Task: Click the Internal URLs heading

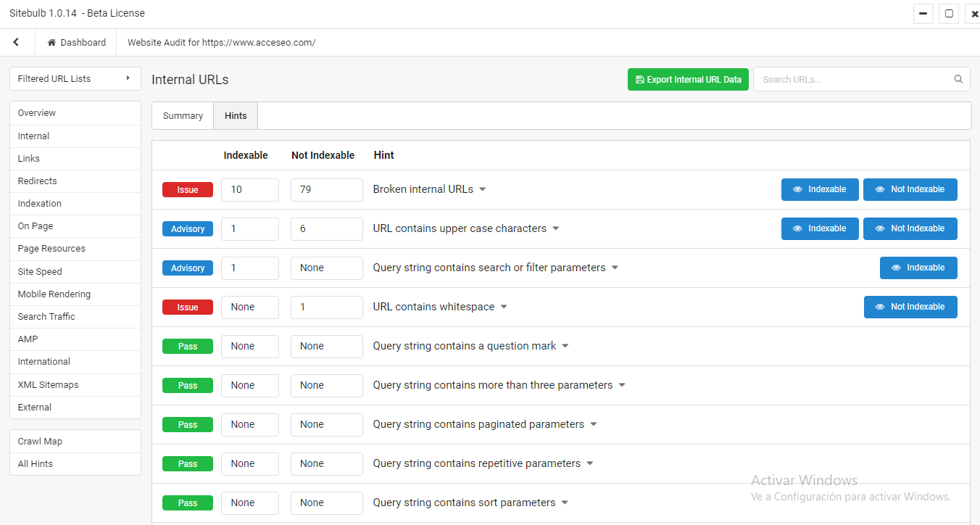Action: [190, 80]
